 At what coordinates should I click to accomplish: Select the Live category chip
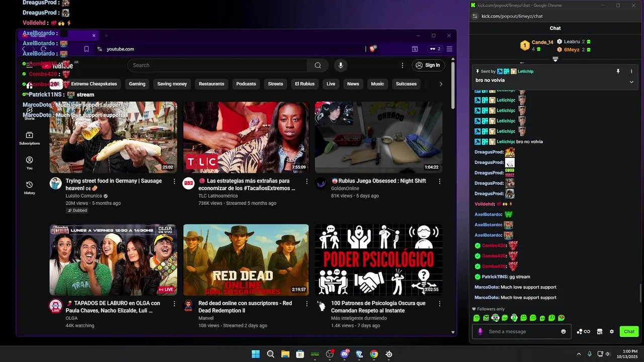tap(331, 84)
